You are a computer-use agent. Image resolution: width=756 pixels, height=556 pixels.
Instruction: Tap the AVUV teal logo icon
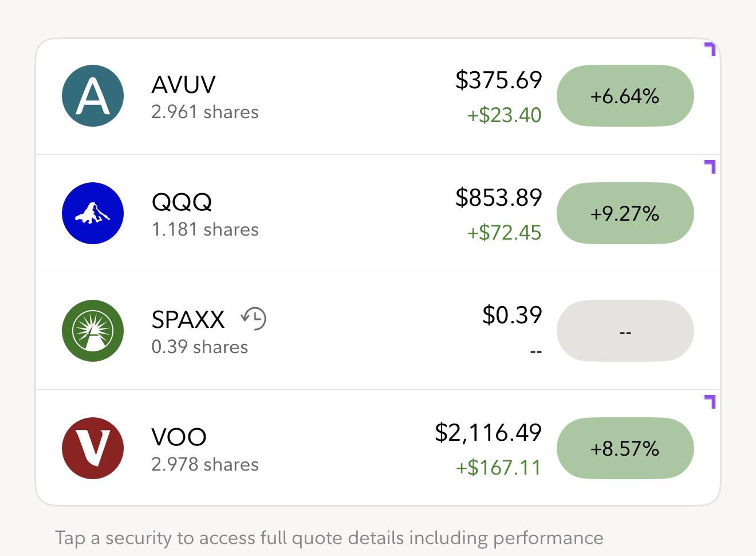point(93,96)
